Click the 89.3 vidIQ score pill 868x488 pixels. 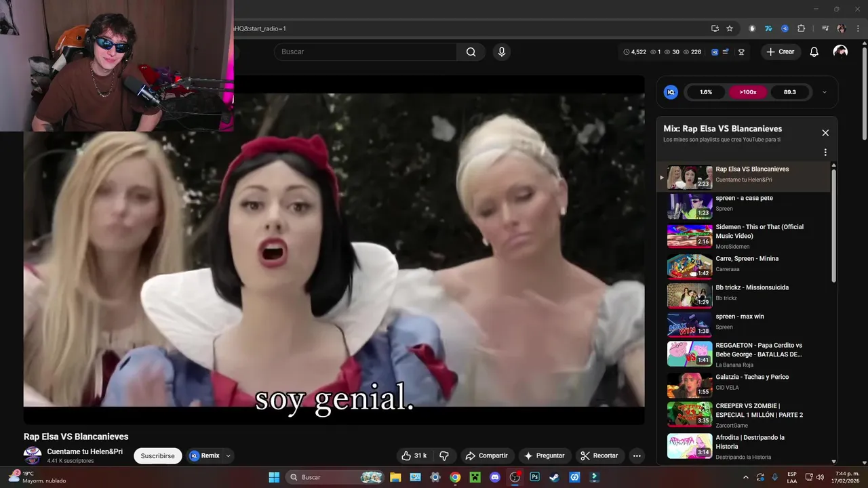coord(790,92)
